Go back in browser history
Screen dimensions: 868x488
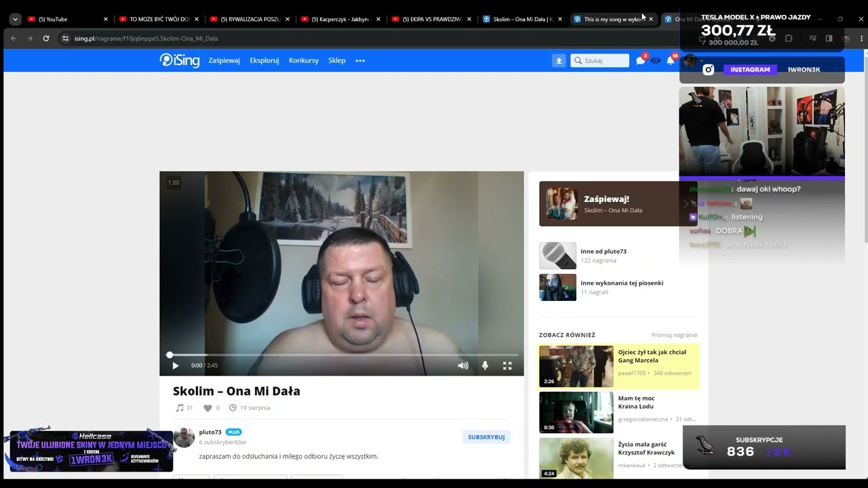click(14, 39)
